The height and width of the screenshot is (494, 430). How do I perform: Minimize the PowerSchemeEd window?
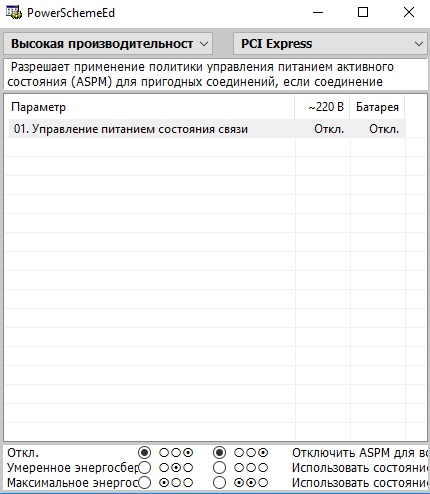(x=318, y=13)
